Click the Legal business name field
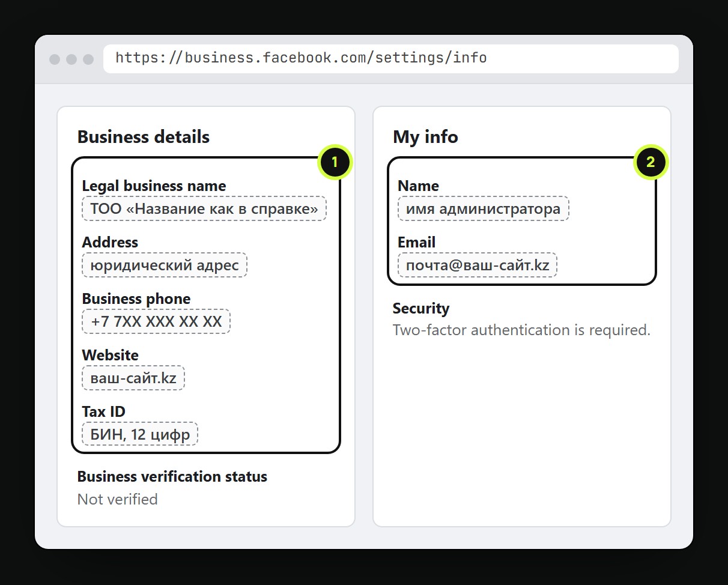 (204, 208)
